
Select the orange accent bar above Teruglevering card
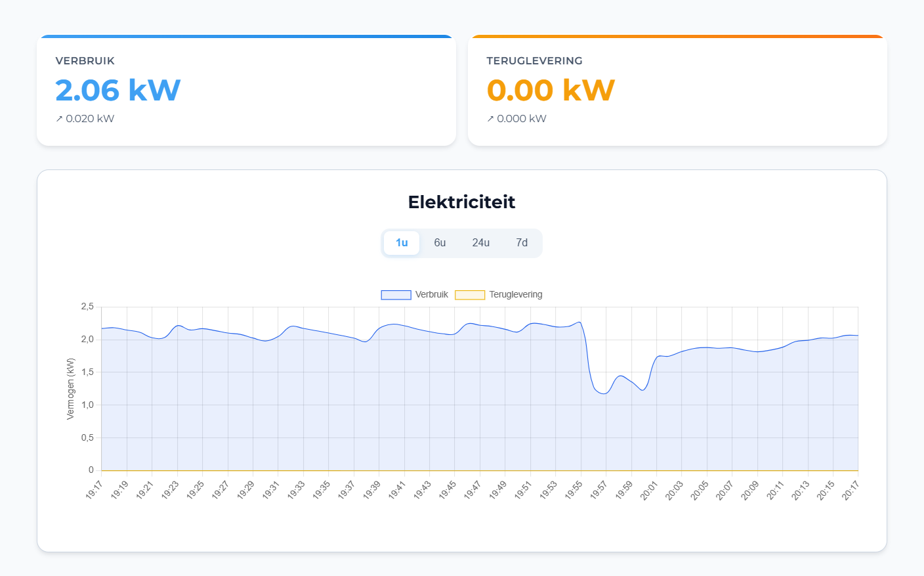(677, 37)
